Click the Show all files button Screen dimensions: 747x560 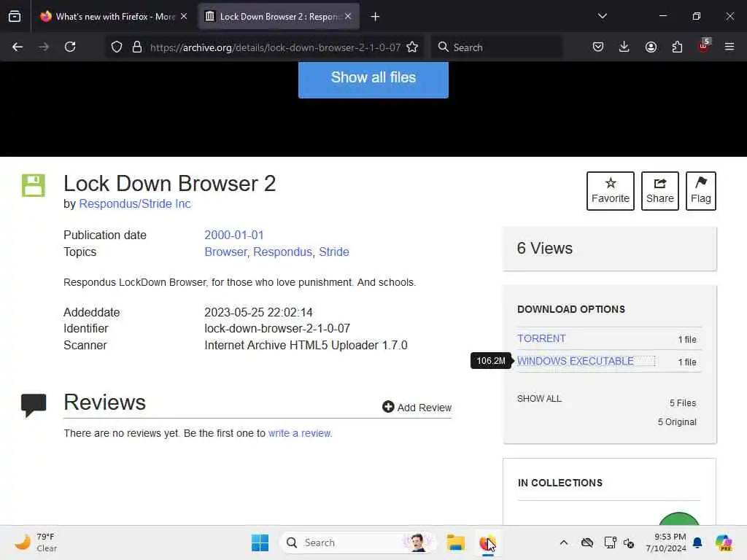pyautogui.click(x=373, y=79)
